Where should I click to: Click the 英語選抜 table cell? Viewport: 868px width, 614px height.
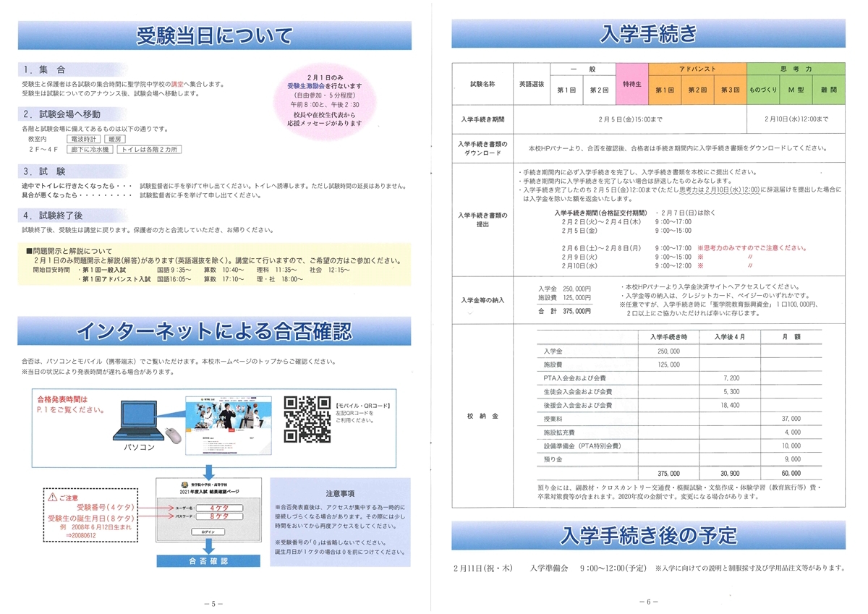point(530,84)
